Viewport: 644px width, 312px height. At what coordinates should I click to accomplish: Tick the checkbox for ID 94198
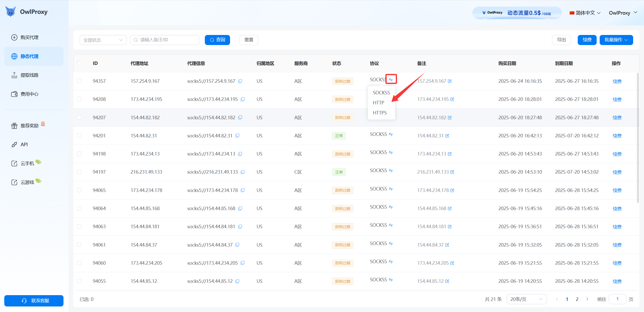coord(79,154)
